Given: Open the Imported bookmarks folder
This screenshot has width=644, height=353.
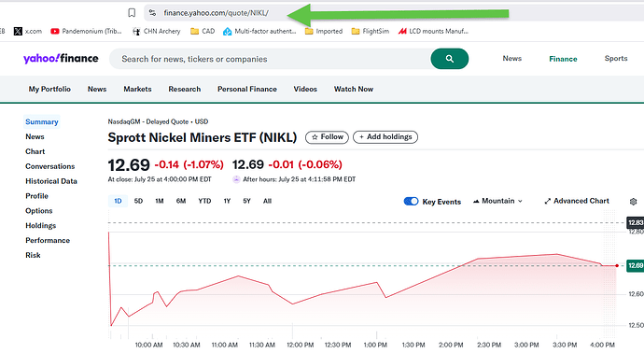Looking at the screenshot, I should 324,31.
